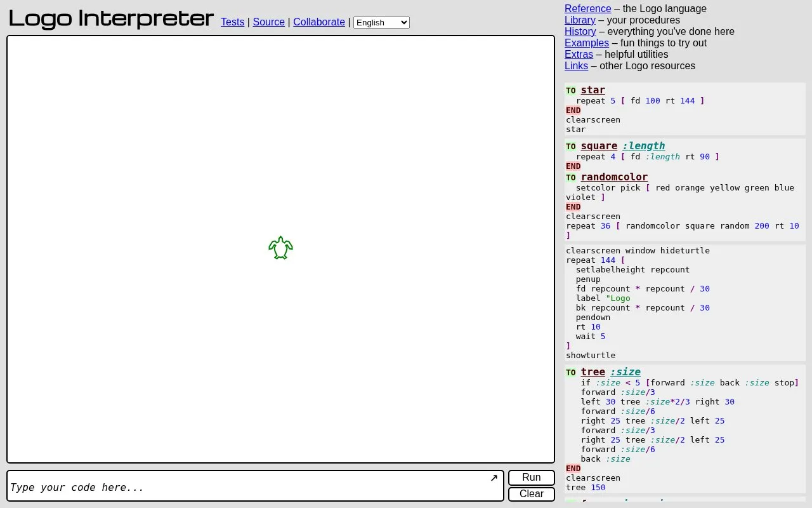Click the 'tree 150' example line
The height and width of the screenshot is (508, 812).
tap(586, 488)
